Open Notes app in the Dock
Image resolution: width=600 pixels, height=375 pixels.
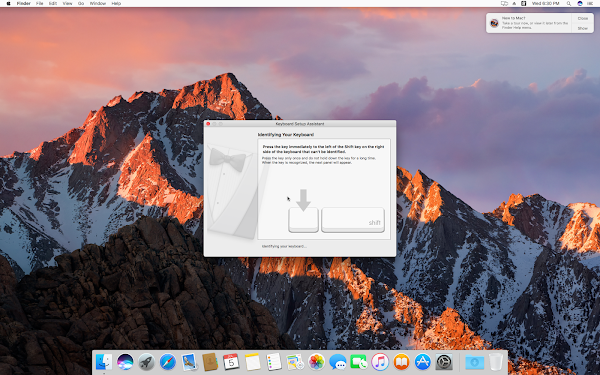pos(253,362)
